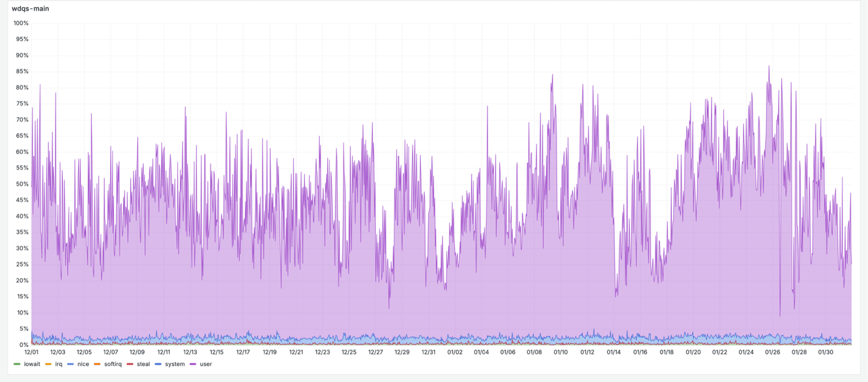Click the 12/23 date on the x-axis
868x382 pixels.
(x=322, y=352)
